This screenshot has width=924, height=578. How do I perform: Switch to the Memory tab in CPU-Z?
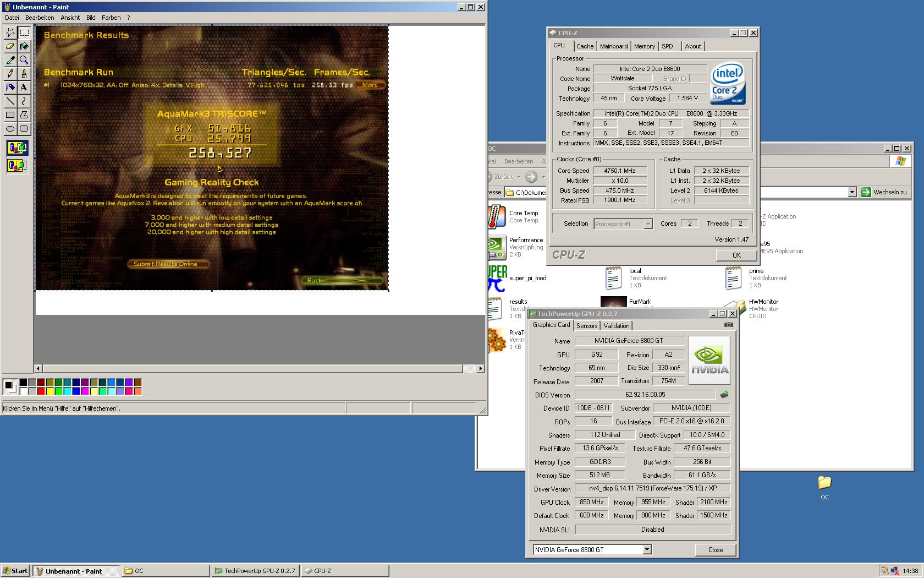(x=644, y=46)
